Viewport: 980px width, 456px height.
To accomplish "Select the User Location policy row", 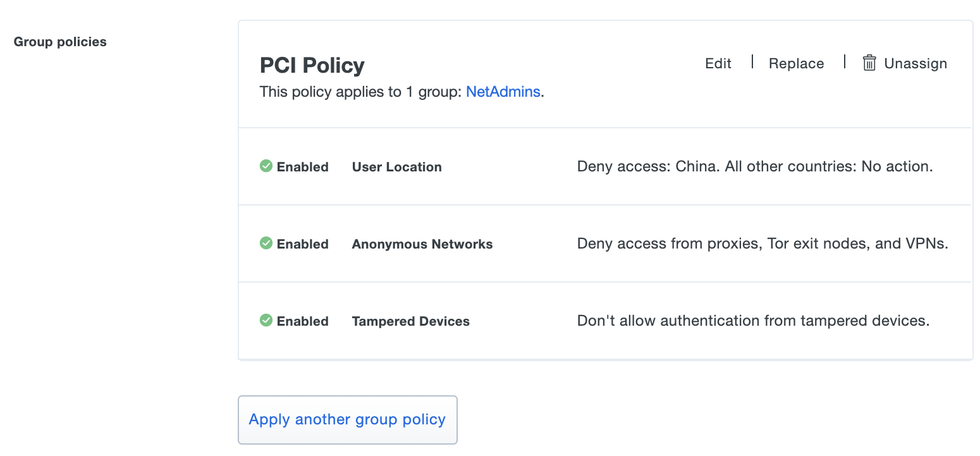I will (x=604, y=166).
